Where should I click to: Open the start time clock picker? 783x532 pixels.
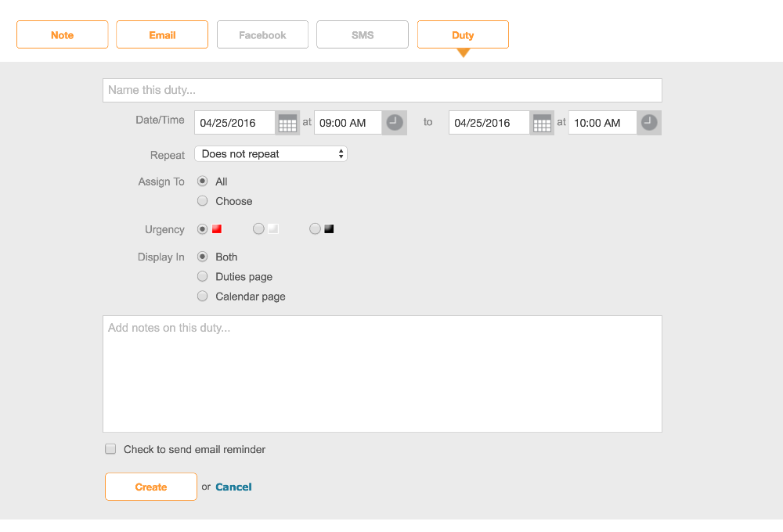[395, 123]
